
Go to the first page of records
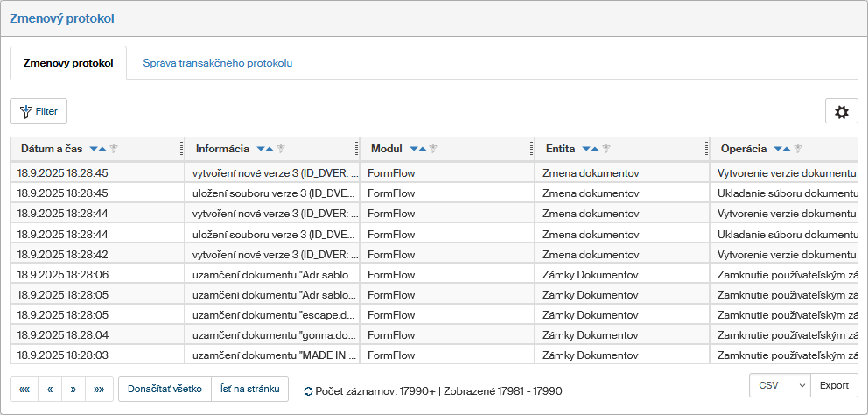[x=24, y=389]
